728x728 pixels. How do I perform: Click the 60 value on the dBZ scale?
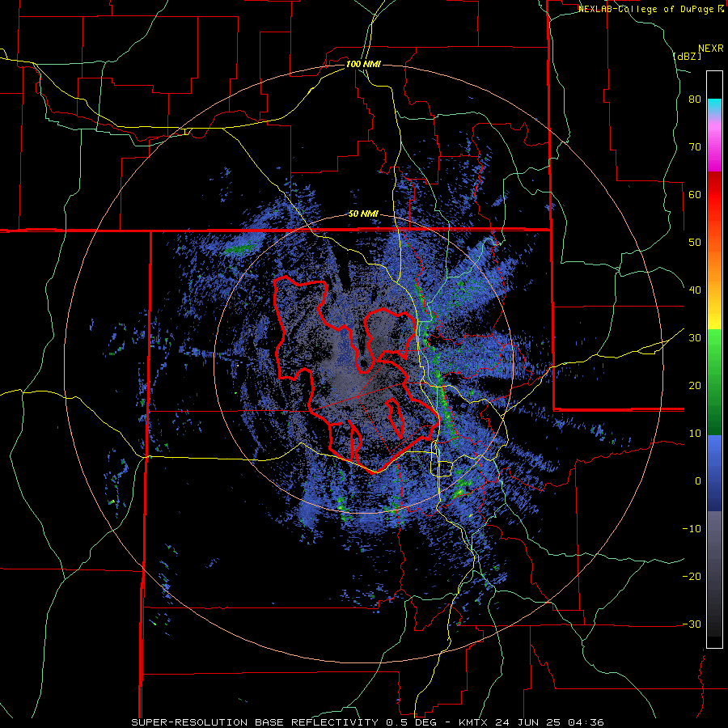pos(695,194)
